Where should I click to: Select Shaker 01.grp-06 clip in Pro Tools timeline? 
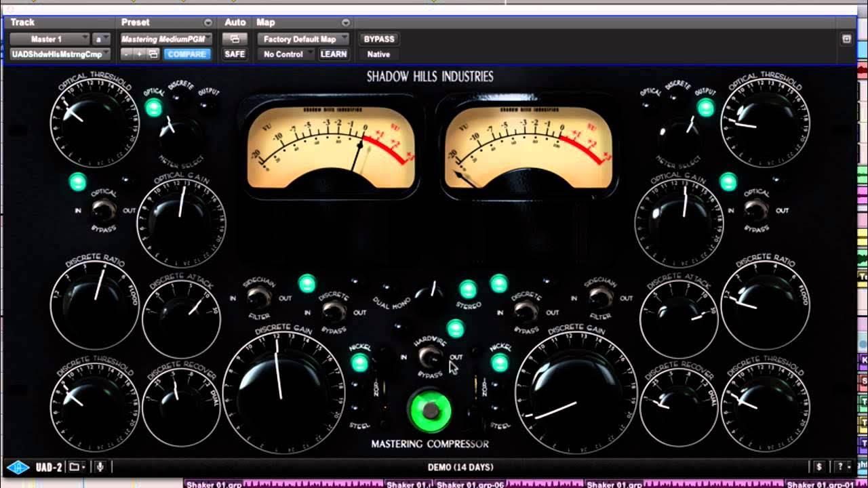(509, 484)
